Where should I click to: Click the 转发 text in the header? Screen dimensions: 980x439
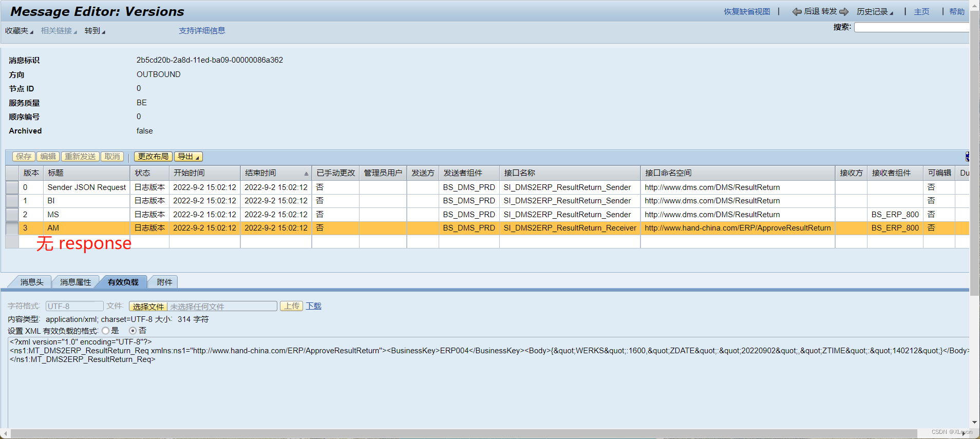(829, 11)
